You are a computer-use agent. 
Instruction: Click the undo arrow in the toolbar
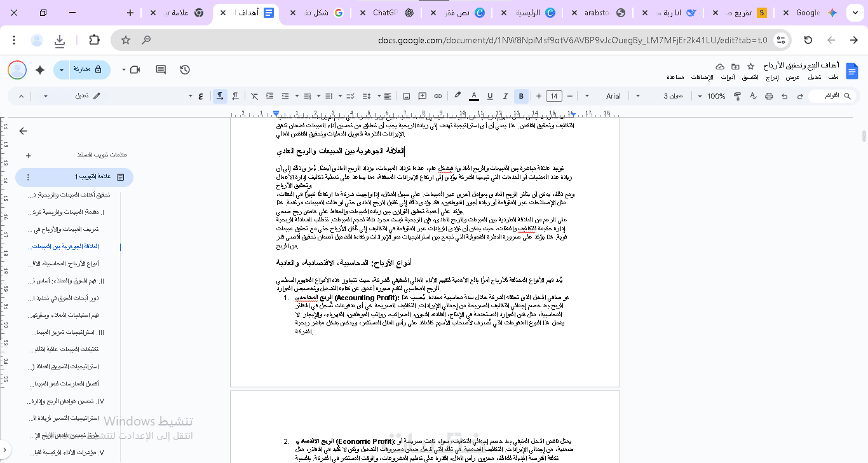coord(800,96)
